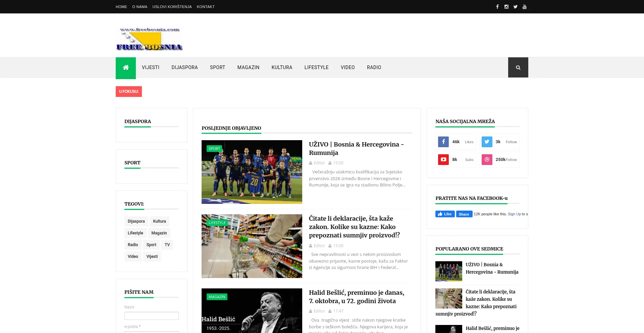
Task: Click the YouTube 8k Subs icon
Action: tap(443, 160)
